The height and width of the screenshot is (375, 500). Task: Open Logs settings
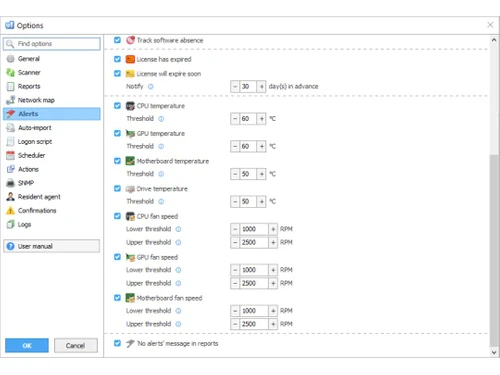(x=52, y=224)
